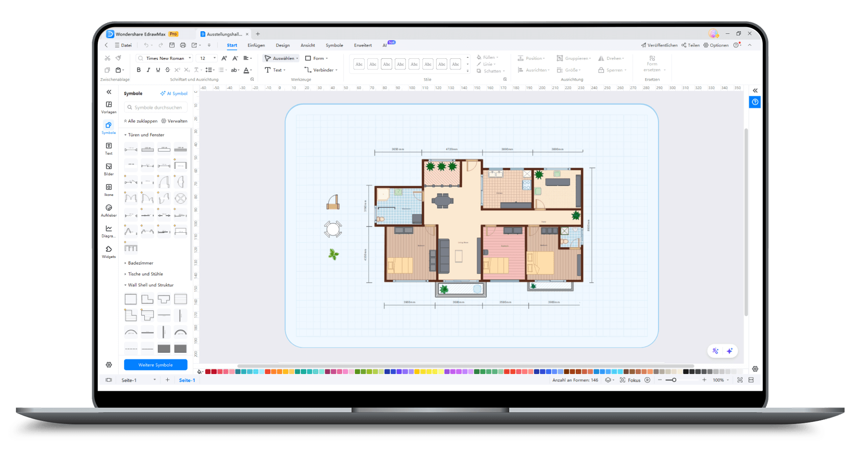Toggle bold text formatting
This screenshot has width=868, height=461.
(x=139, y=70)
